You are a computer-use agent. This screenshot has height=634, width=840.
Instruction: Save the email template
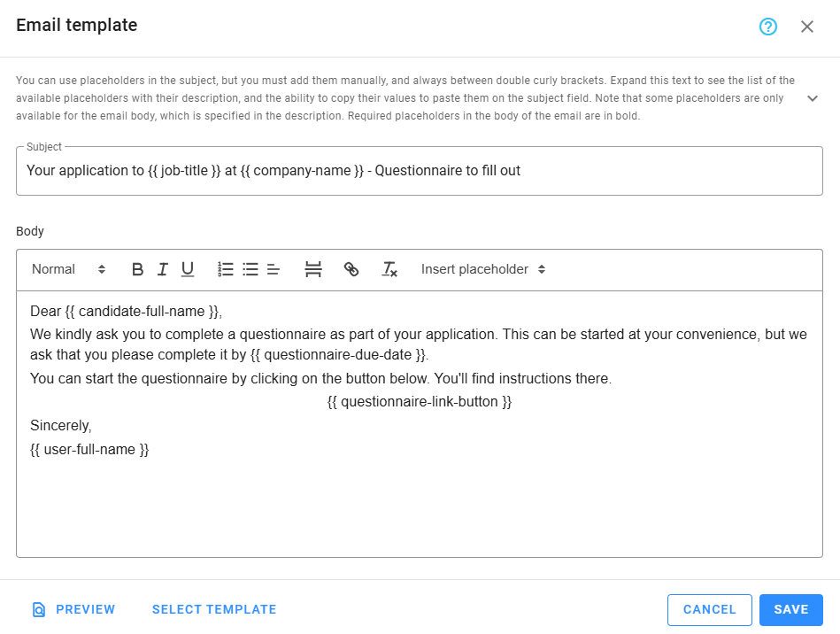(x=790, y=609)
